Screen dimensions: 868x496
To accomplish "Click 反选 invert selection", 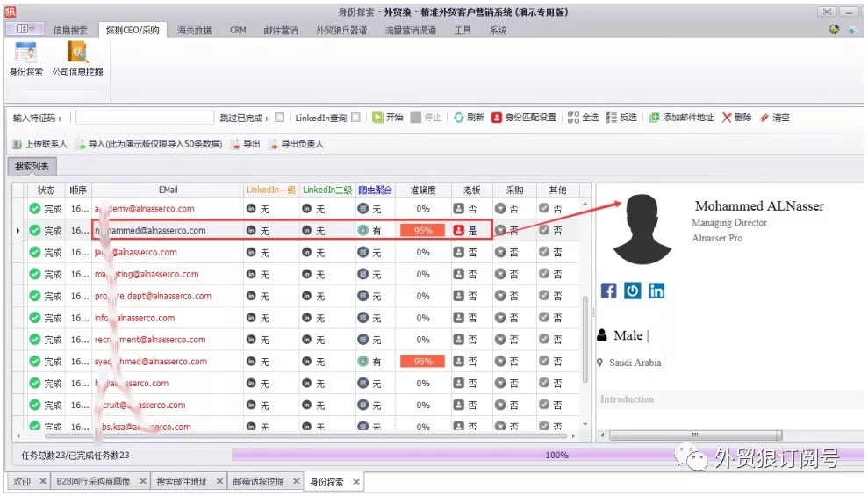I will 621,118.
